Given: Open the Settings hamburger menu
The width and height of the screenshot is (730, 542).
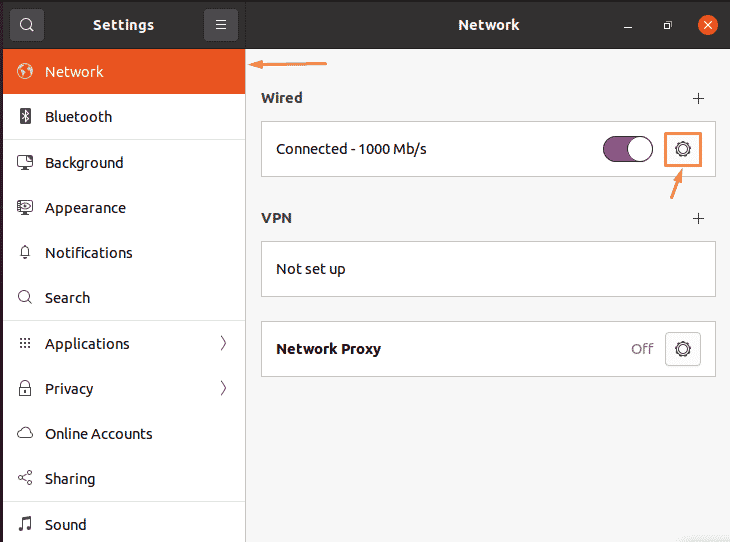Looking at the screenshot, I should [x=221, y=25].
